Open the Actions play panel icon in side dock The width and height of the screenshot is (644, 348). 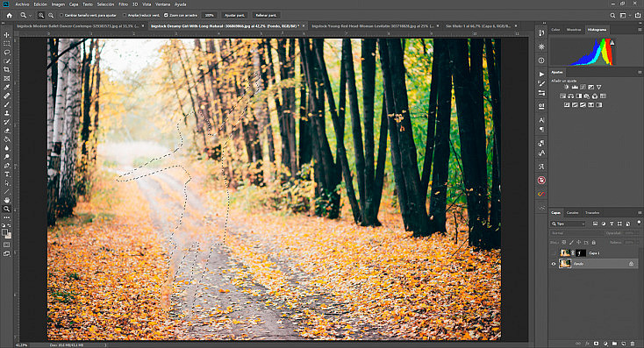541,74
